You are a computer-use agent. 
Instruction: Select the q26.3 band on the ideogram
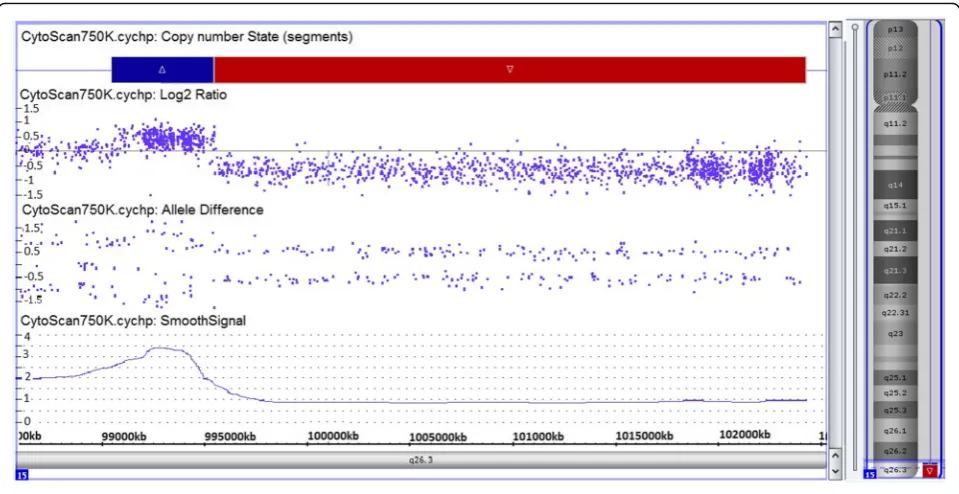pyautogui.click(x=895, y=470)
